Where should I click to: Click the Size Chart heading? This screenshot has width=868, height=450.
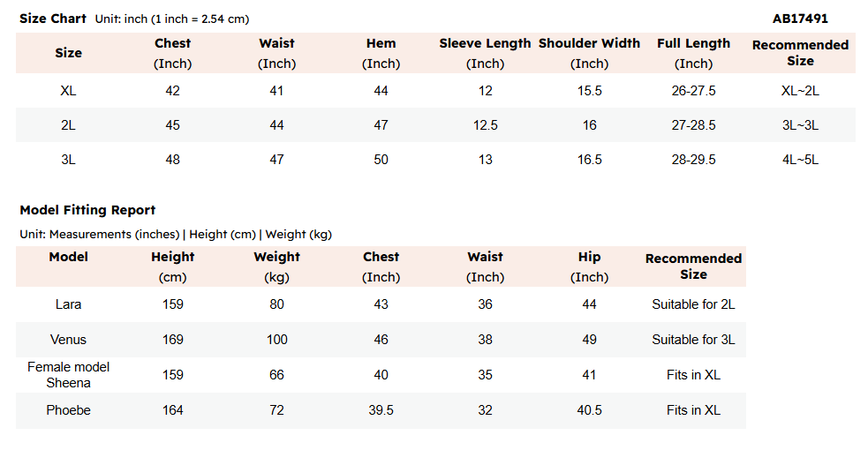coord(53,19)
